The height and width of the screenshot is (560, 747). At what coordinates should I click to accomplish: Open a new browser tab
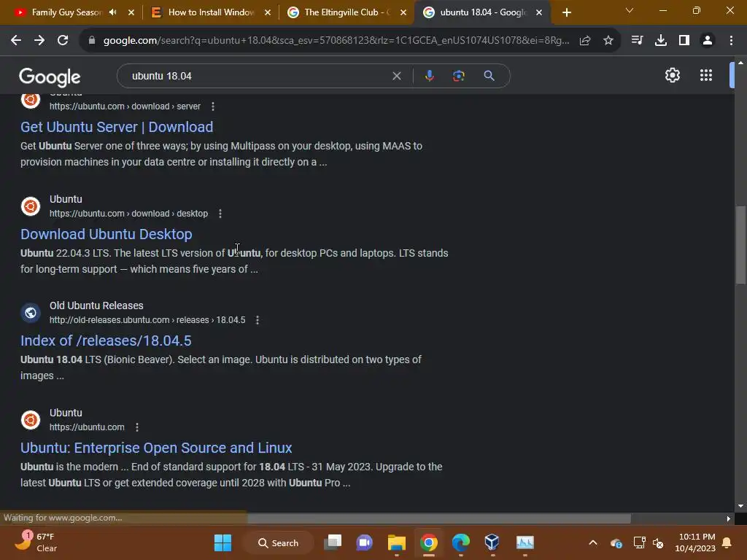point(566,12)
